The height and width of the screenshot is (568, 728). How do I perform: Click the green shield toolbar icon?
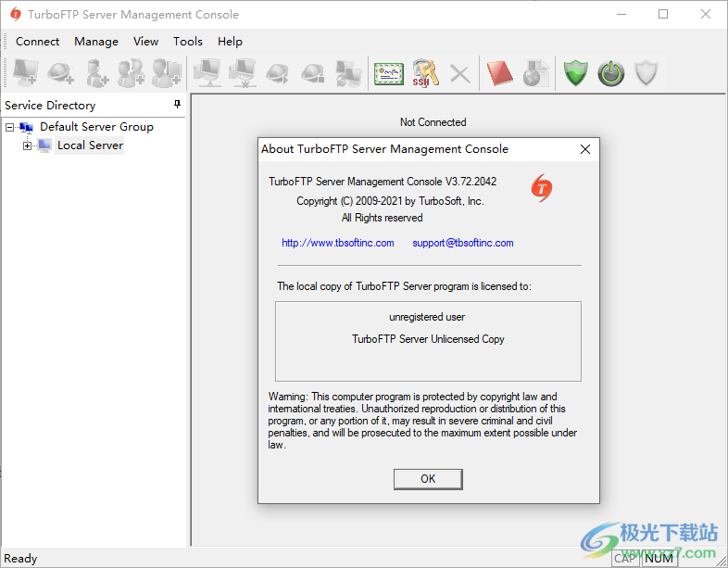(576, 73)
